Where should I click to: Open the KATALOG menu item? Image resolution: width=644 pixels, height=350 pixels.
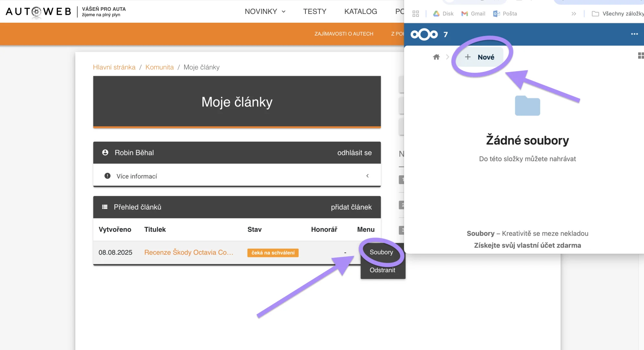361,11
